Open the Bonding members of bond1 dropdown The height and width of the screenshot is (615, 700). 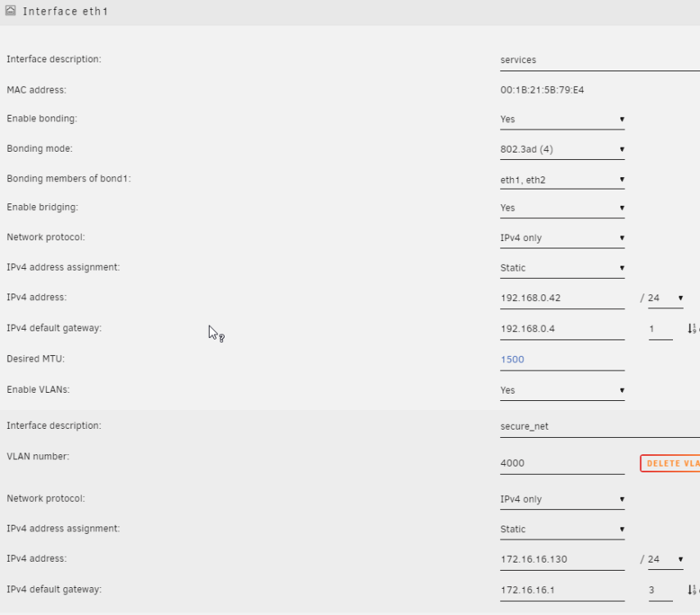pyautogui.click(x=562, y=180)
